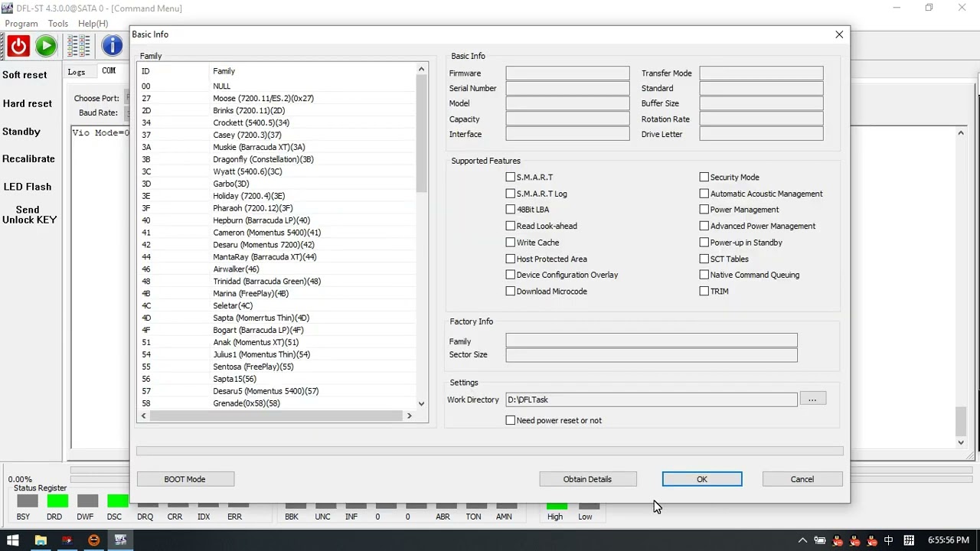
Task: Click the DWF status indicator
Action: pyautogui.click(x=87, y=501)
